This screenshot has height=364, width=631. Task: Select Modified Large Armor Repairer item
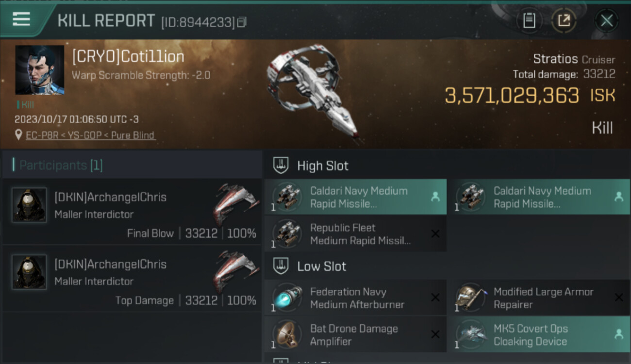coord(539,298)
